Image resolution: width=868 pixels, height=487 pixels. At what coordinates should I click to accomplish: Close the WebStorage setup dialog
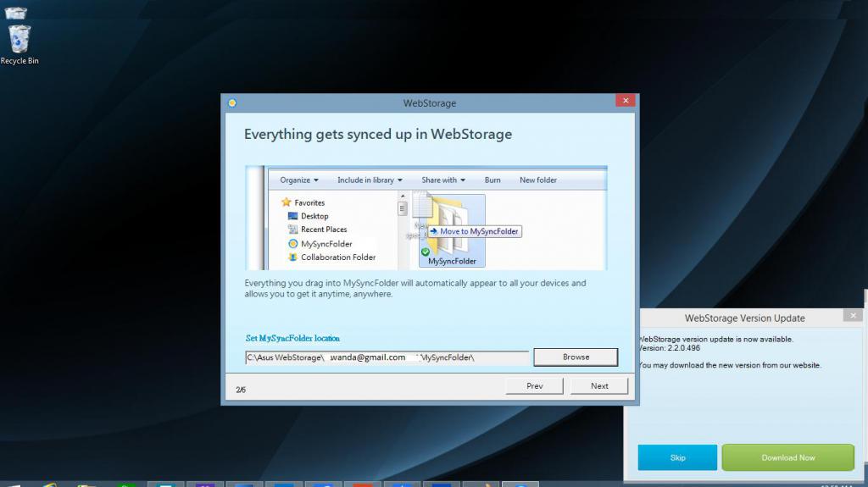point(625,100)
